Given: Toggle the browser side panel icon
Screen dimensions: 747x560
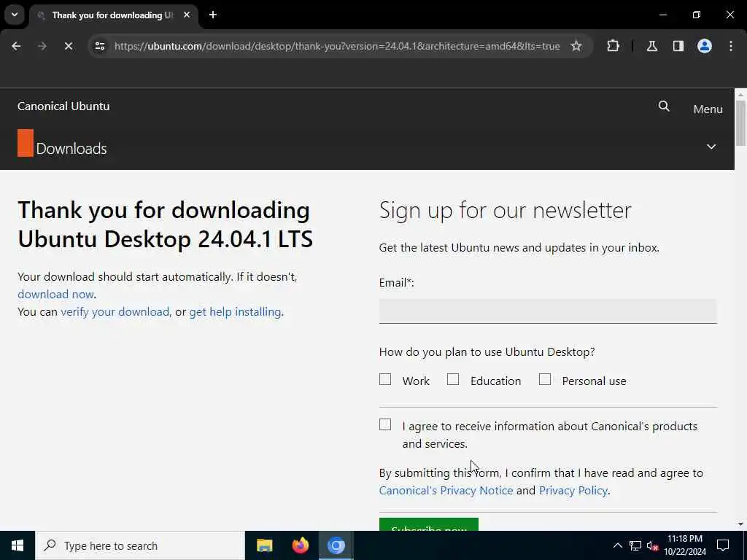Looking at the screenshot, I should click(x=678, y=46).
